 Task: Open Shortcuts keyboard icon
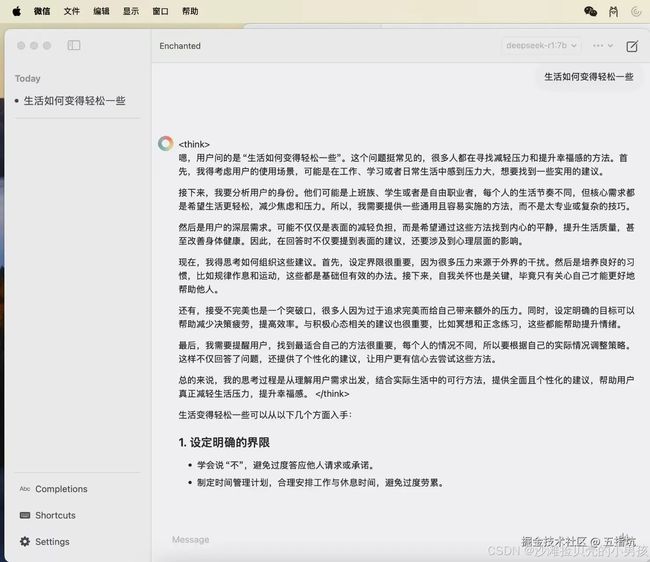[x=25, y=515]
